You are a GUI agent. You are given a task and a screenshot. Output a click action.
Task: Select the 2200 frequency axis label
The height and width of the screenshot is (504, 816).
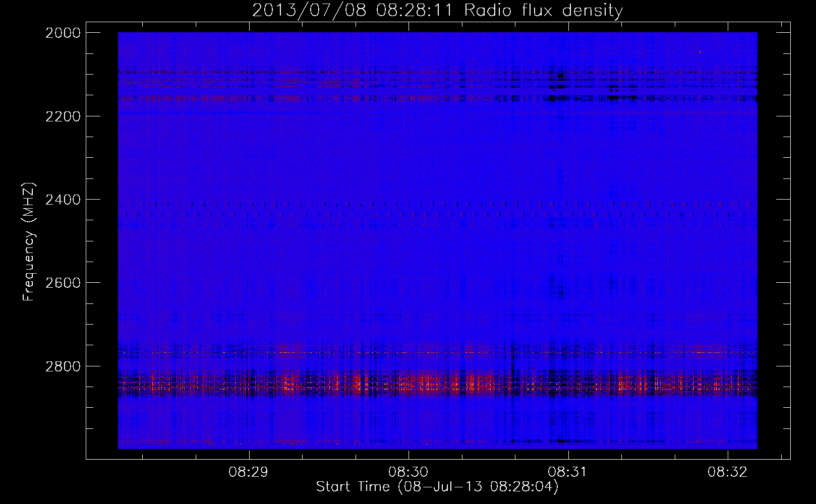coord(63,116)
